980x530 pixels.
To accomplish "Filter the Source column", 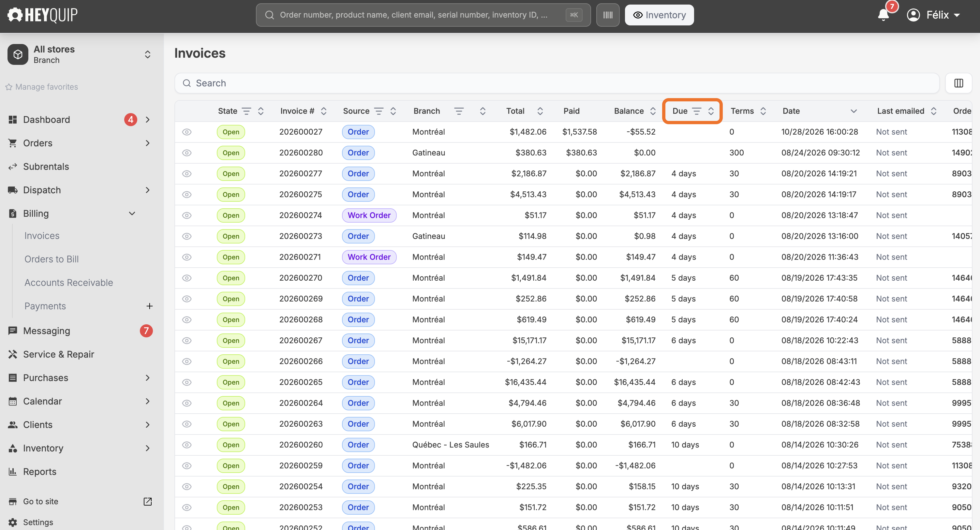I will [x=379, y=111].
